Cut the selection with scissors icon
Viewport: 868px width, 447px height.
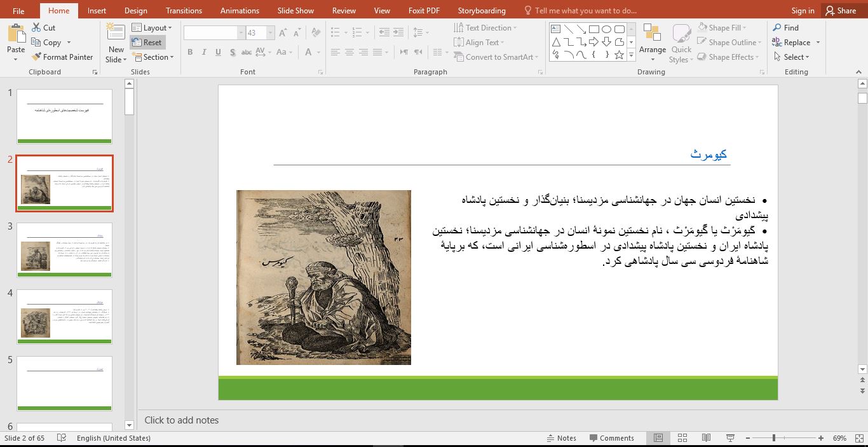[37, 28]
